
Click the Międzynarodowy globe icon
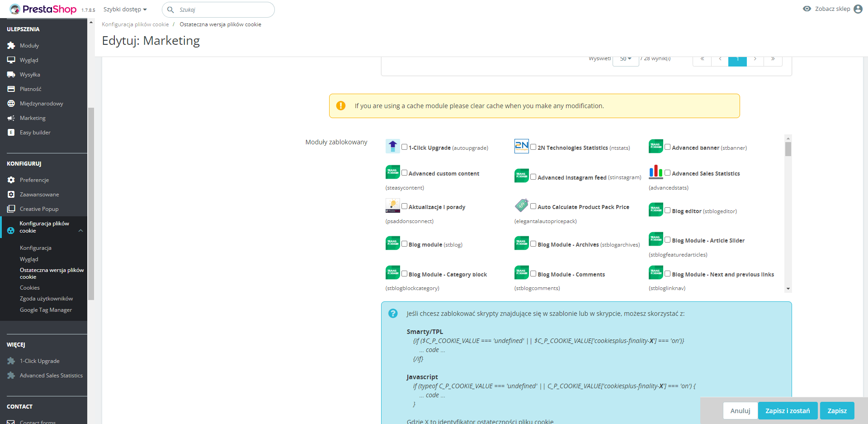pos(11,104)
